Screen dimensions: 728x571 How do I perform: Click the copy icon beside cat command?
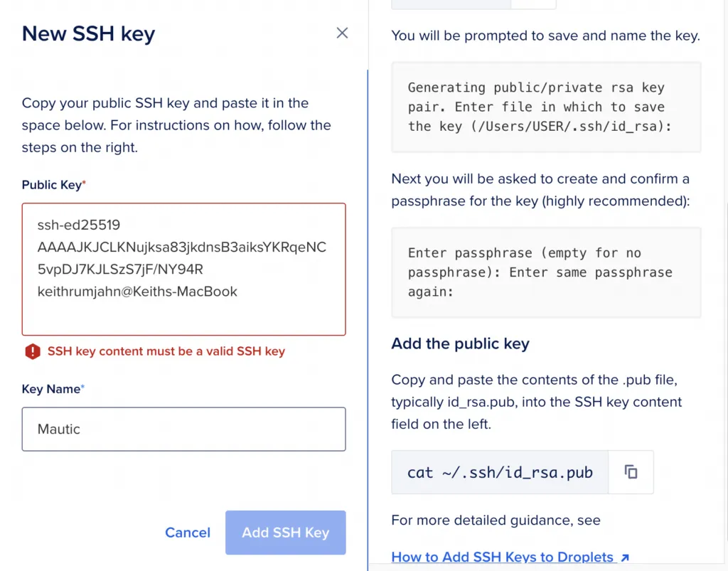(631, 472)
